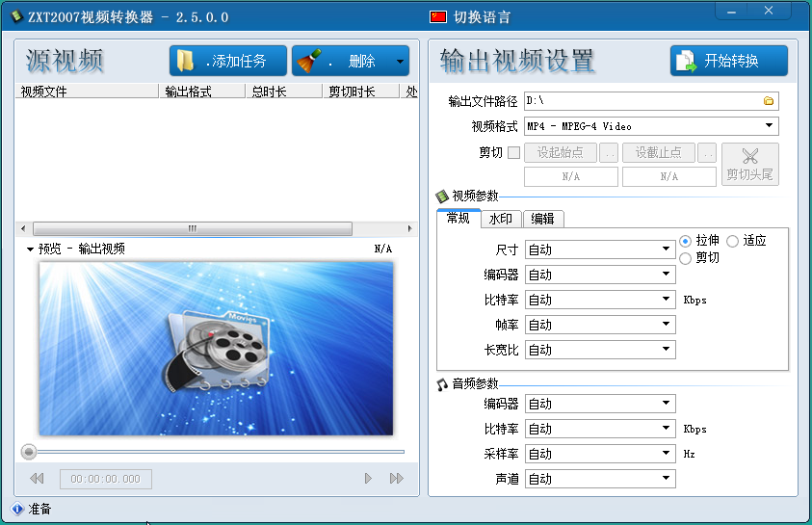Click the preview video thumbnail
Viewport: 812px width, 525px height.
click(216, 349)
